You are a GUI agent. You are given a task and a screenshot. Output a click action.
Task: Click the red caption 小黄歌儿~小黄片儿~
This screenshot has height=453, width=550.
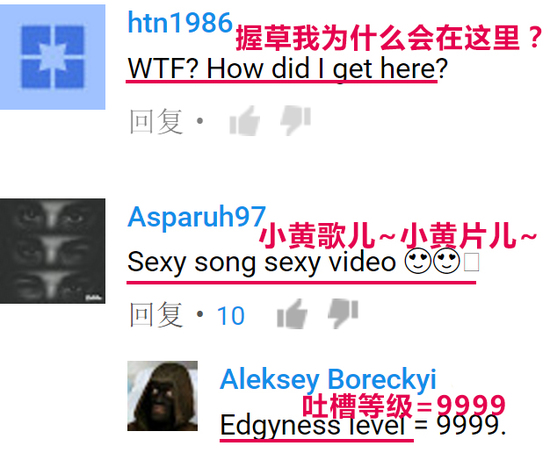[x=398, y=236]
